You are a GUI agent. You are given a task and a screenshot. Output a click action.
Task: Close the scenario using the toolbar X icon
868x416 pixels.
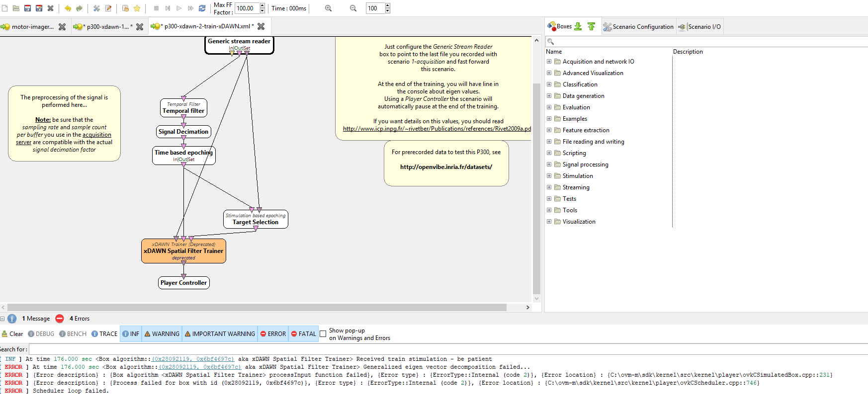point(50,8)
